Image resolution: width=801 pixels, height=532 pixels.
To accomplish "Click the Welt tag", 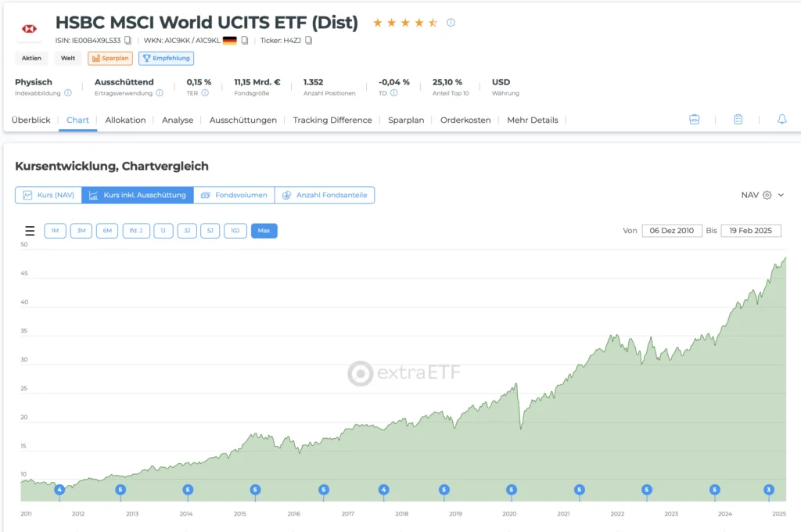I will pyautogui.click(x=68, y=58).
